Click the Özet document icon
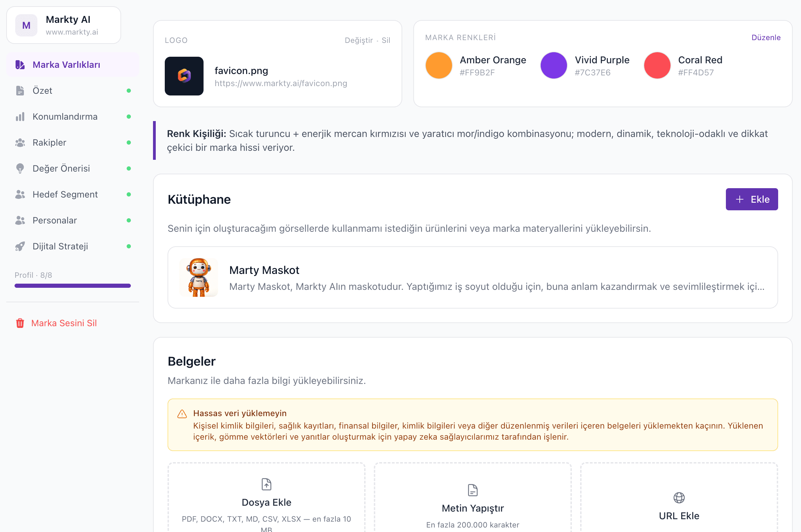 tap(19, 90)
